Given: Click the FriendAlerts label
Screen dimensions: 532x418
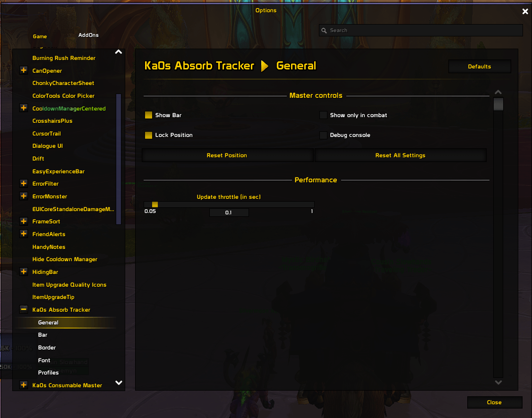Looking at the screenshot, I should (x=49, y=234).
